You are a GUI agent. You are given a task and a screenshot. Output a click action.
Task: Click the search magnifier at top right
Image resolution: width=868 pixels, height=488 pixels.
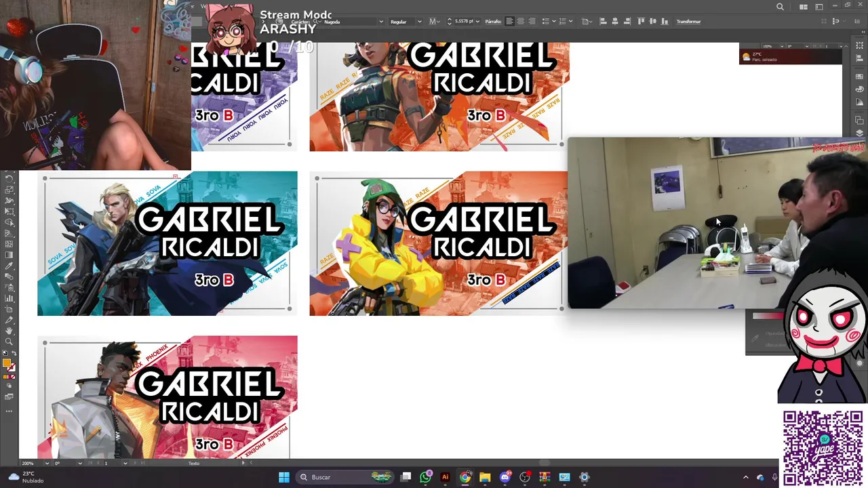tap(780, 7)
